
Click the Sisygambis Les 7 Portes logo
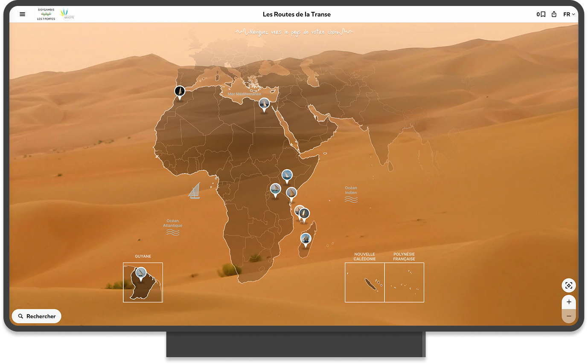pyautogui.click(x=46, y=14)
